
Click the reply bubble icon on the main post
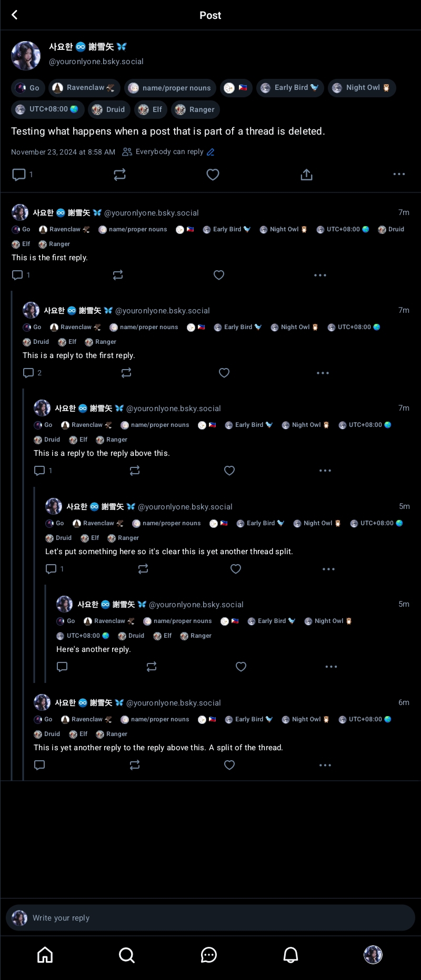click(x=19, y=175)
